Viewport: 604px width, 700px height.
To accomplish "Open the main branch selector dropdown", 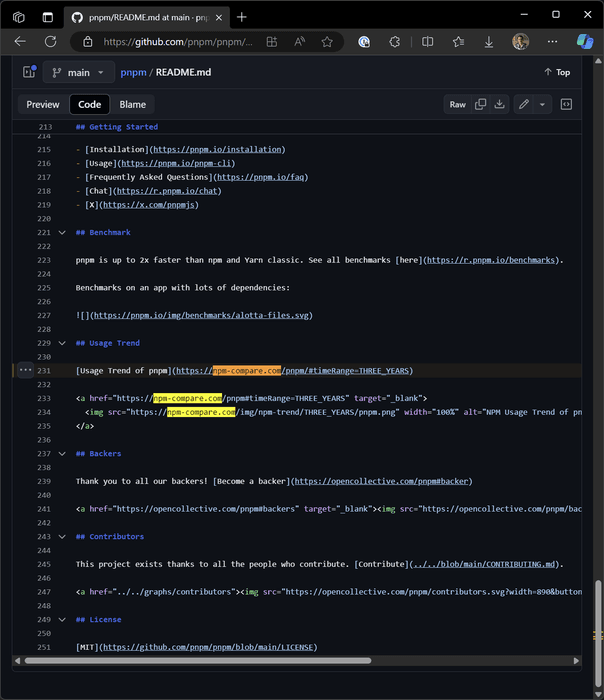I will (x=78, y=72).
